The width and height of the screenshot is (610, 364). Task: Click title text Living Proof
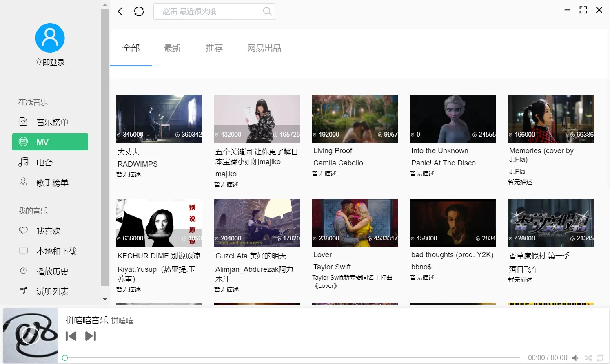pyautogui.click(x=333, y=151)
